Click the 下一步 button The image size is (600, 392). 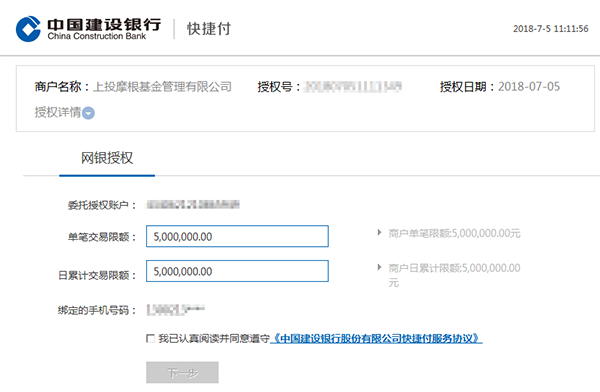[182, 372]
